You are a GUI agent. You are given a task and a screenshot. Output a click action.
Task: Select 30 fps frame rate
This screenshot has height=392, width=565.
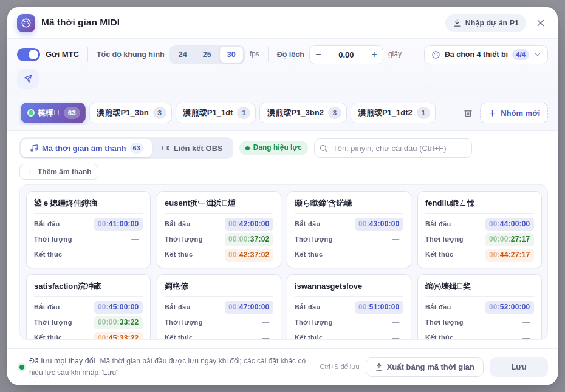[x=231, y=55]
